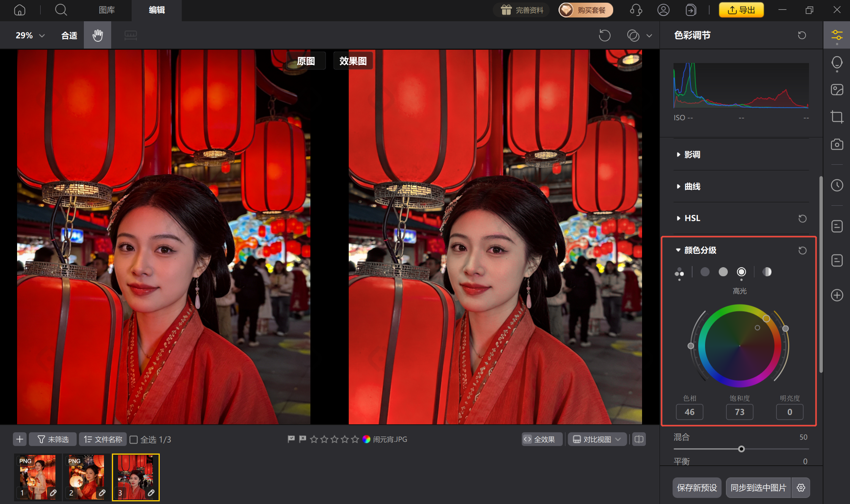This screenshot has width=850, height=504.
Task: Select the hand pan tool
Action: [97, 35]
